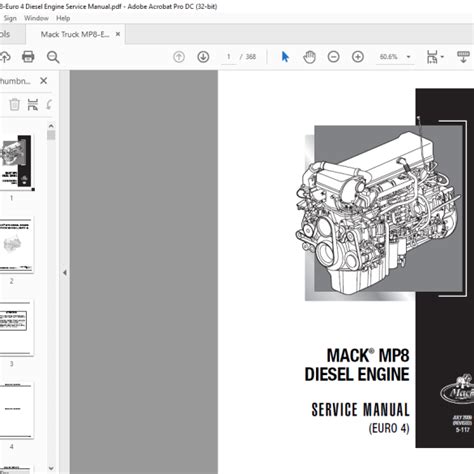Open print pages icon in thumbnails panel
This screenshot has width=474, height=474.
(x=33, y=105)
